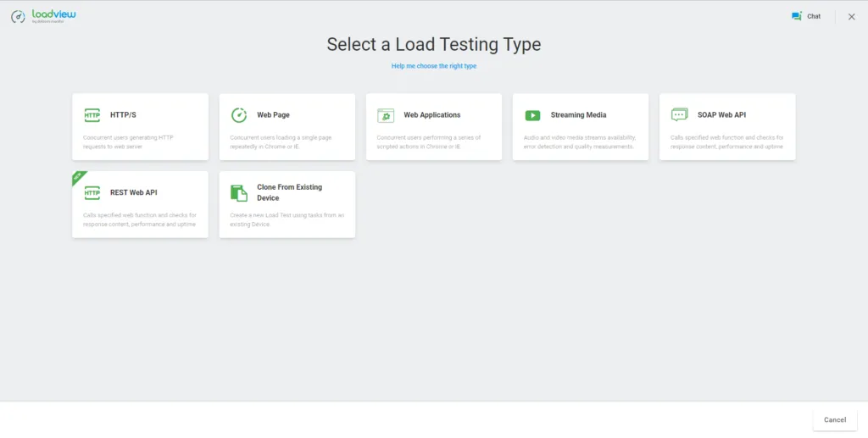Click the LoadView logo
The width and height of the screenshot is (868, 438).
pyautogui.click(x=43, y=16)
